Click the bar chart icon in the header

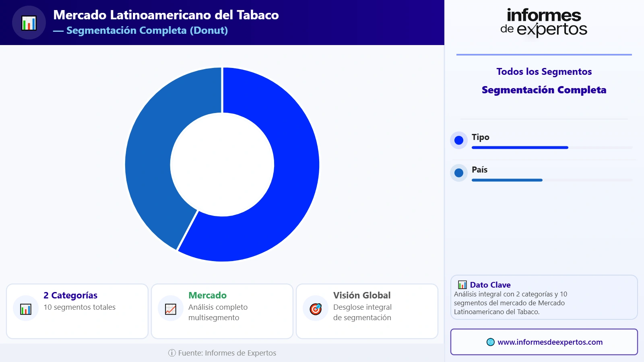(x=29, y=23)
